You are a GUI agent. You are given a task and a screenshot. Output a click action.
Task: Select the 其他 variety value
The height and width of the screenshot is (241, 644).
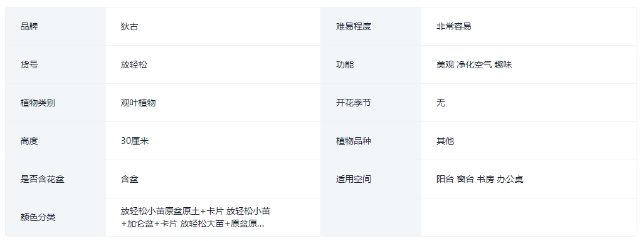(x=445, y=141)
